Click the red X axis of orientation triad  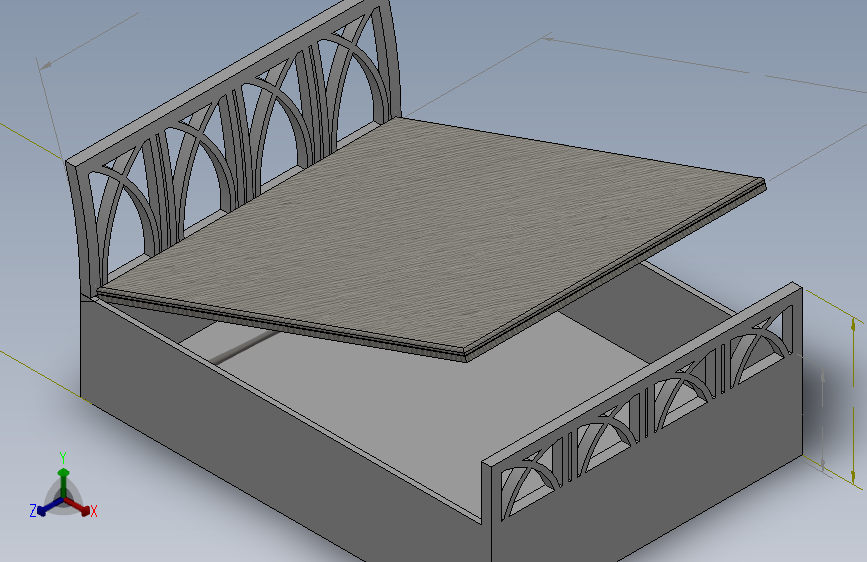click(79, 506)
